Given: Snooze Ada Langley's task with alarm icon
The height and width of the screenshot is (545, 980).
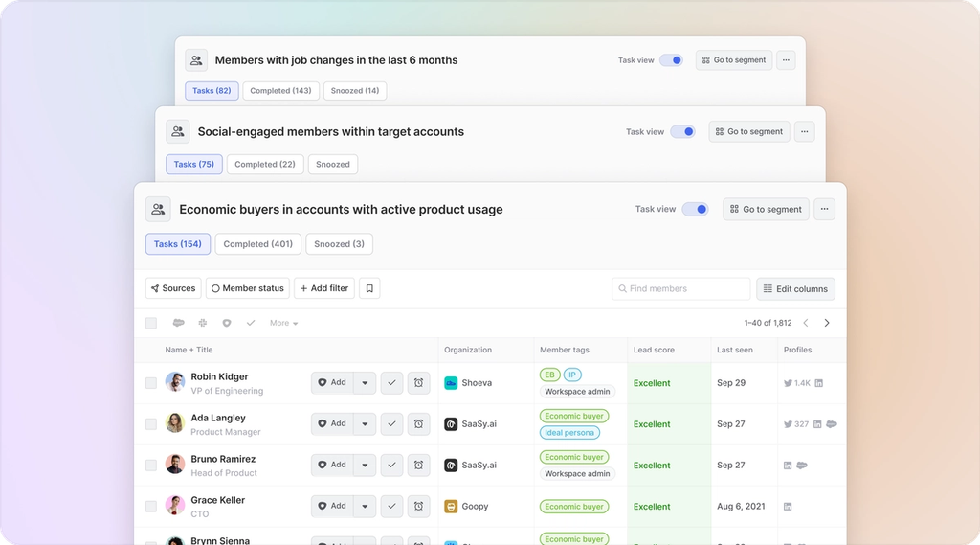Looking at the screenshot, I should pyautogui.click(x=419, y=423).
